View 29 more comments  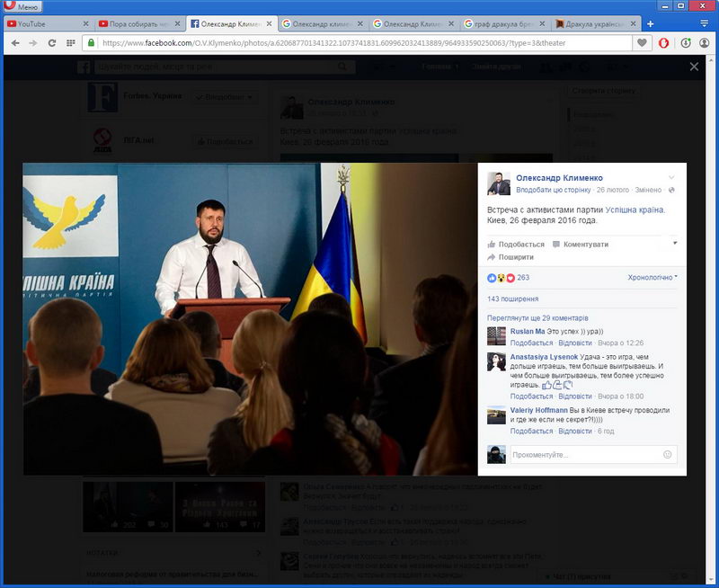[x=537, y=317]
